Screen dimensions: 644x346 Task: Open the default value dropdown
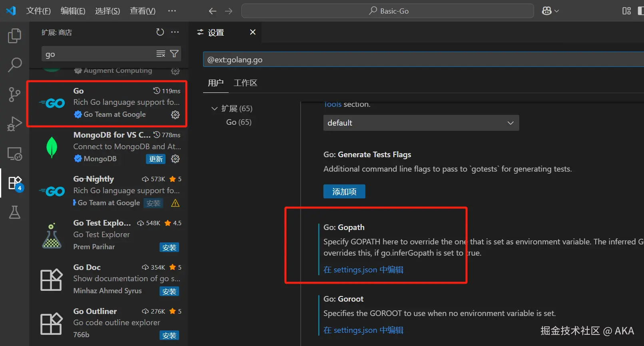[x=421, y=123]
